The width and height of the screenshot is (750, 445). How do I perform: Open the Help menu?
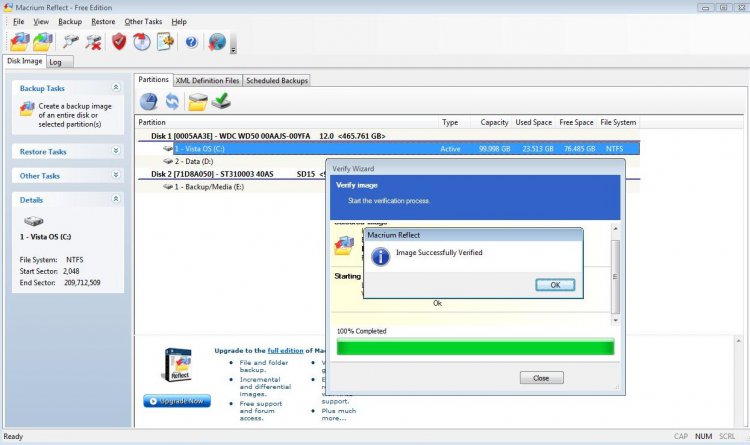[x=179, y=22]
